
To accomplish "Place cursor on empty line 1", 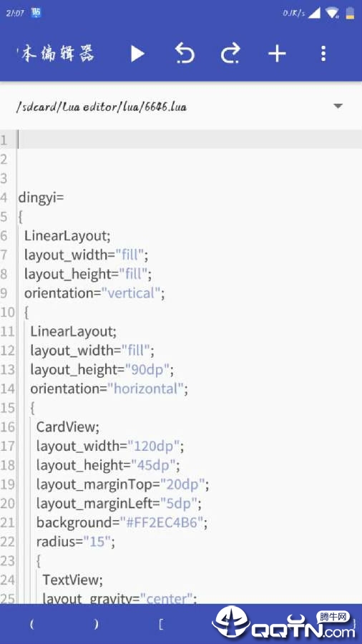I will pyautogui.click(x=189, y=140).
